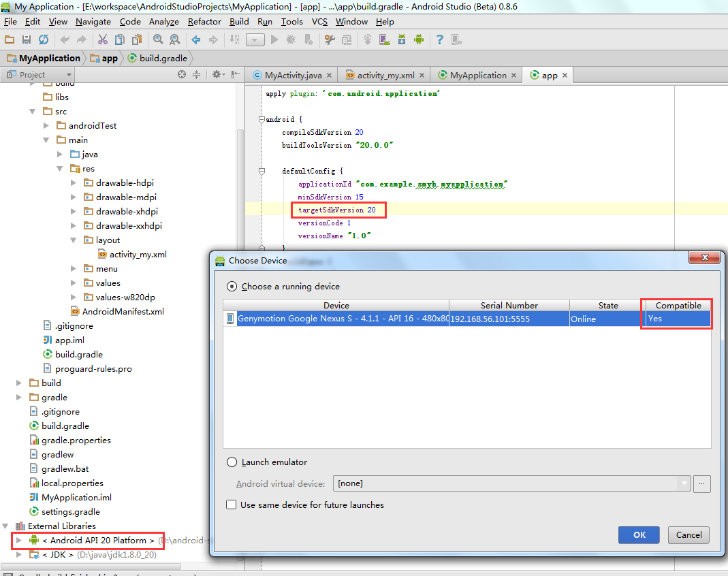Select the Launch emulator radio button
This screenshot has height=576, width=728.
click(x=232, y=462)
